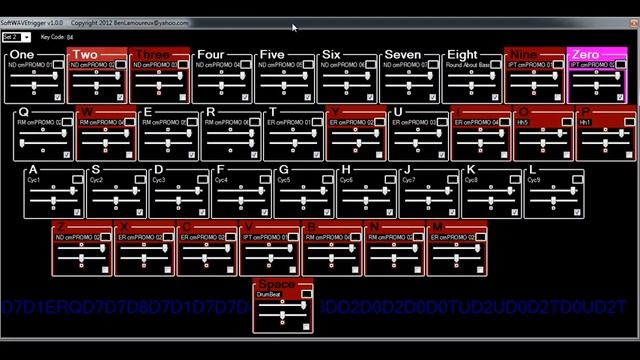Open the Set 2 dropdown
The width and height of the screenshot is (640, 360).
16,37
